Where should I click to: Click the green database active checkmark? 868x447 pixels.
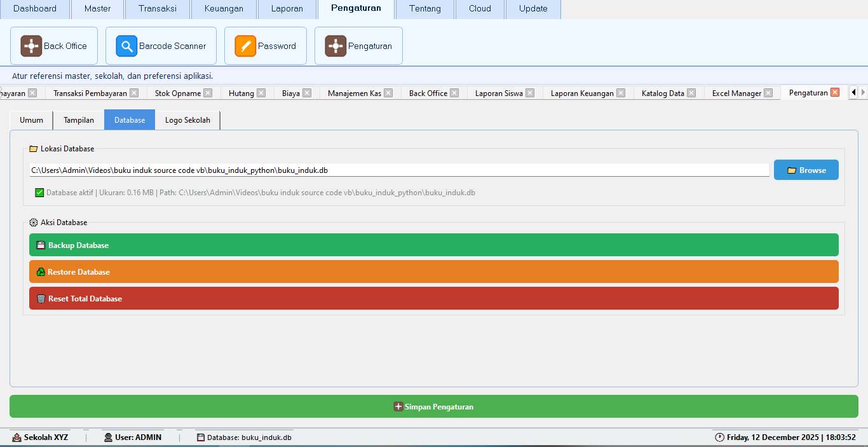point(39,193)
